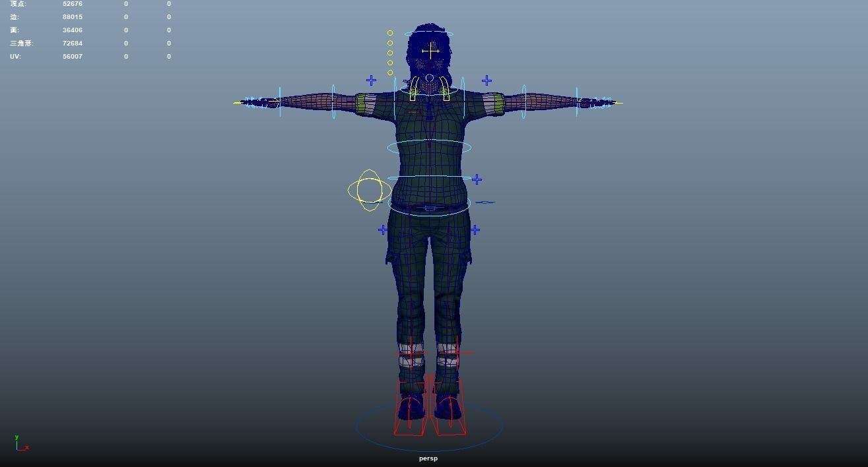Pick the red box control around screen-right foot
Image resolution: width=868 pixels, height=467 pixels.
(x=449, y=406)
